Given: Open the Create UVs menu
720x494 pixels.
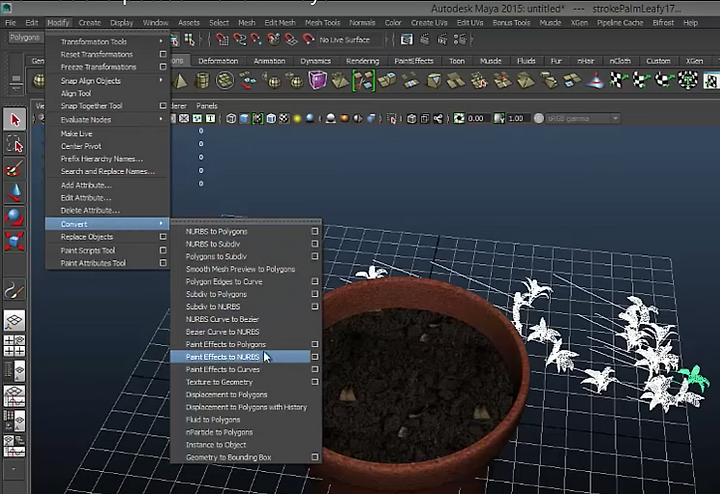Looking at the screenshot, I should pos(429,22).
